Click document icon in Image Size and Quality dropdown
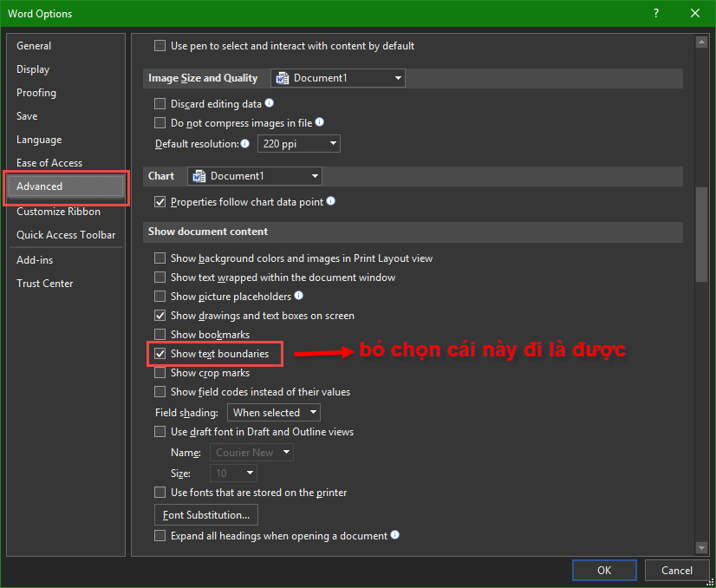Image resolution: width=716 pixels, height=588 pixels. coord(282,78)
